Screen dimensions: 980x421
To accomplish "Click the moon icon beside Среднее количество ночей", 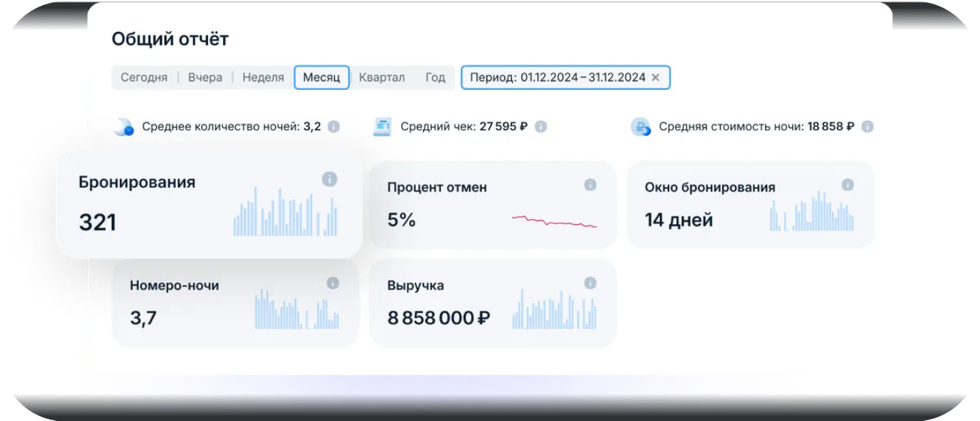I will (123, 127).
